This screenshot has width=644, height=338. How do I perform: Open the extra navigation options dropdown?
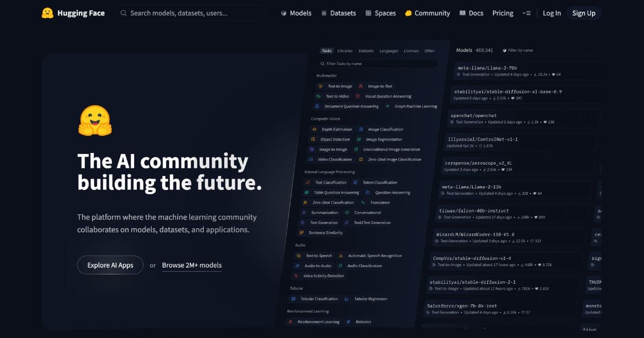point(526,12)
